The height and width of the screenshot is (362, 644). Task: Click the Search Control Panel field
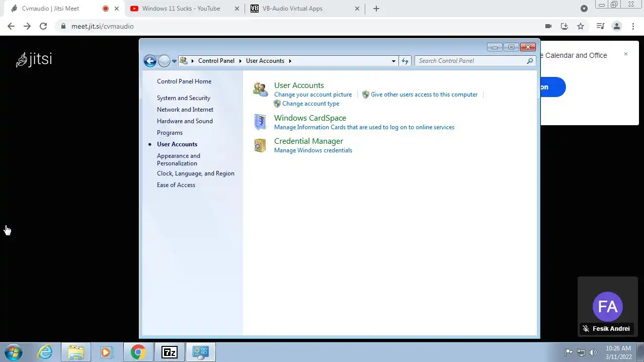pos(475,61)
